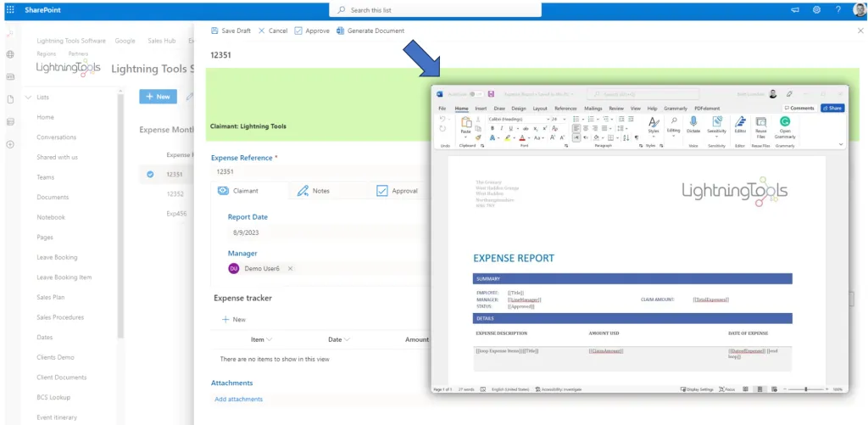
Task: Click the Expense Reference input field
Action: 320,171
